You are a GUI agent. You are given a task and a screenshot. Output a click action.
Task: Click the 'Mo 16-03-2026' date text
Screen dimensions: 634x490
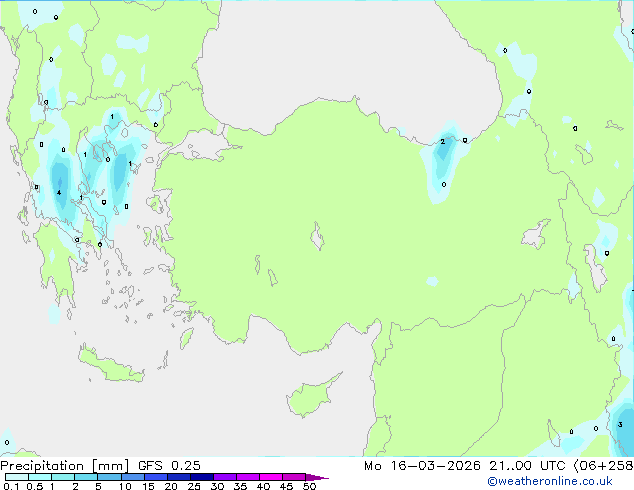(x=422, y=466)
